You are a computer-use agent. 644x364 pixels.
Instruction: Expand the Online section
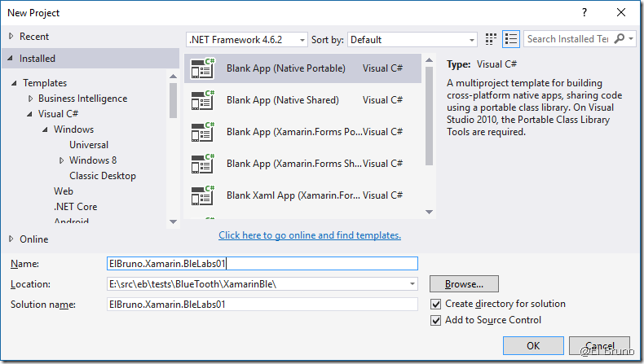[x=11, y=239]
